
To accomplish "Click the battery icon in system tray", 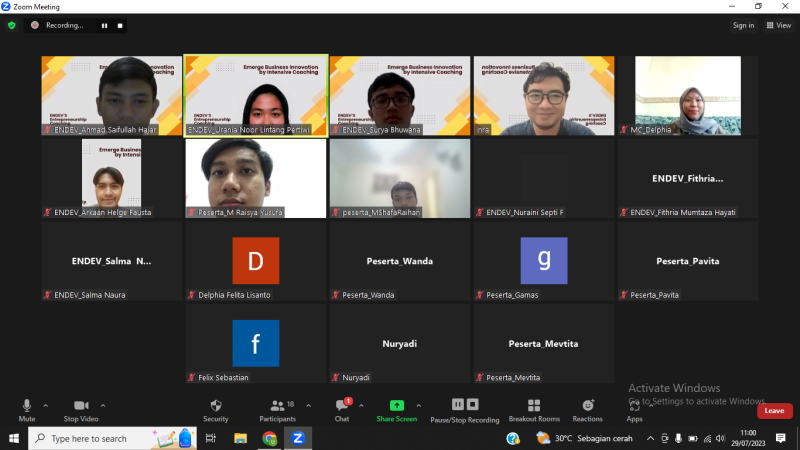I will click(x=693, y=438).
